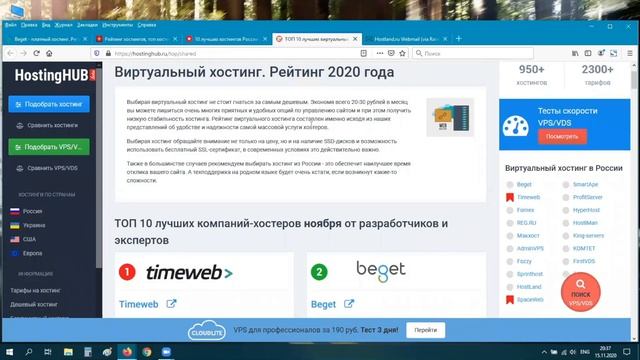Open REG.RU link in Russia hosting list
Viewport: 640px width, 360px height.
coord(526,223)
